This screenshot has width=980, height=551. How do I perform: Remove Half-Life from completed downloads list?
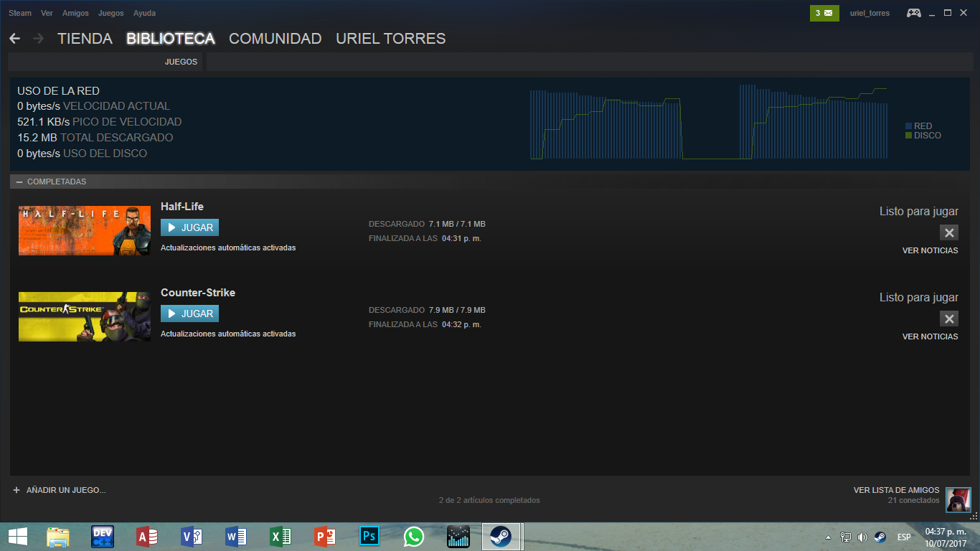pyautogui.click(x=949, y=232)
